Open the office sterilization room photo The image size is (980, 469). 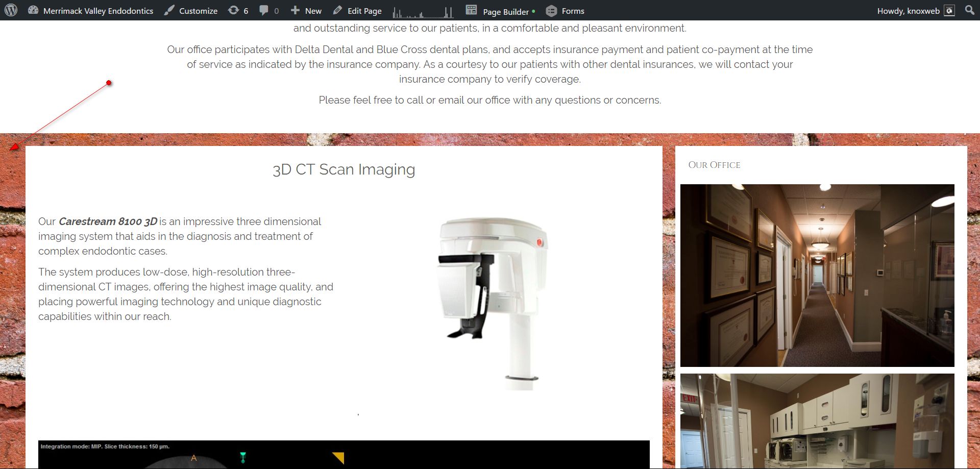tap(817, 421)
